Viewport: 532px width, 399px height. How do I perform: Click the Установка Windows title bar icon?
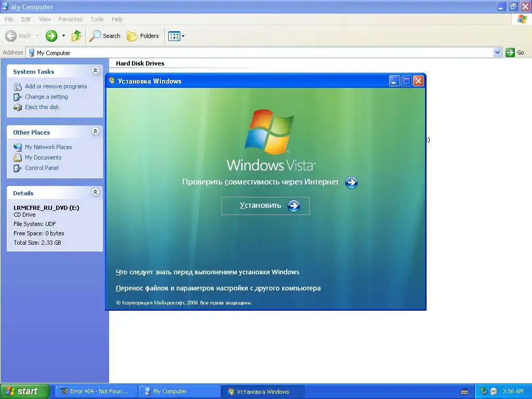click(112, 81)
